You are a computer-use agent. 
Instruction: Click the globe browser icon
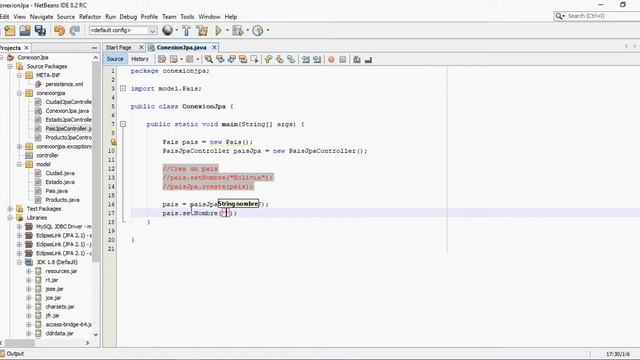coord(167,30)
